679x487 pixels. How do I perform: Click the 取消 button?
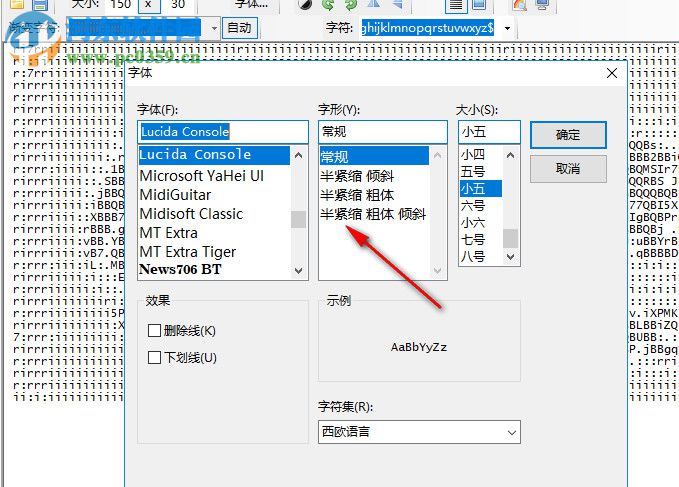pos(568,168)
